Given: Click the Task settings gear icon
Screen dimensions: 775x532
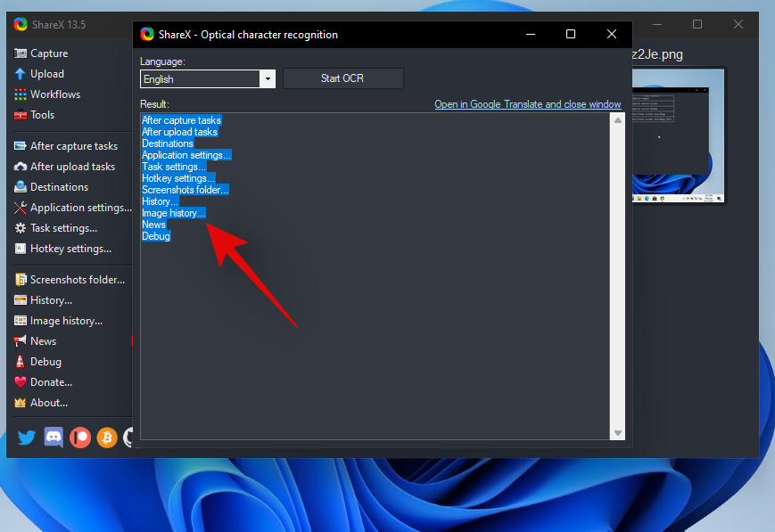Looking at the screenshot, I should click(x=21, y=228).
